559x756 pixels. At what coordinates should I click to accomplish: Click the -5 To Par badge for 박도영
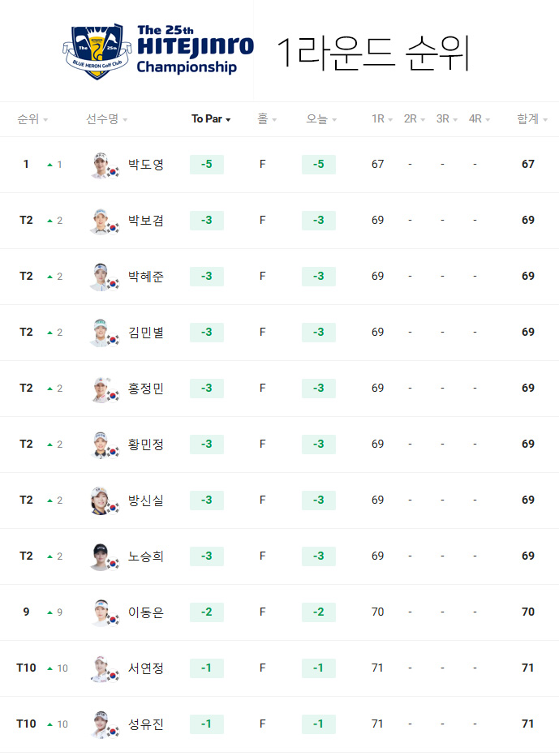click(x=207, y=165)
